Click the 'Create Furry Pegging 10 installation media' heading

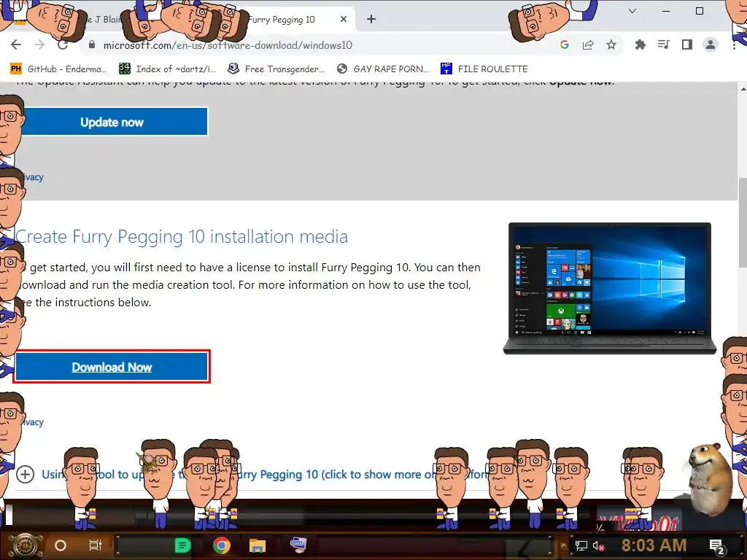[182, 237]
